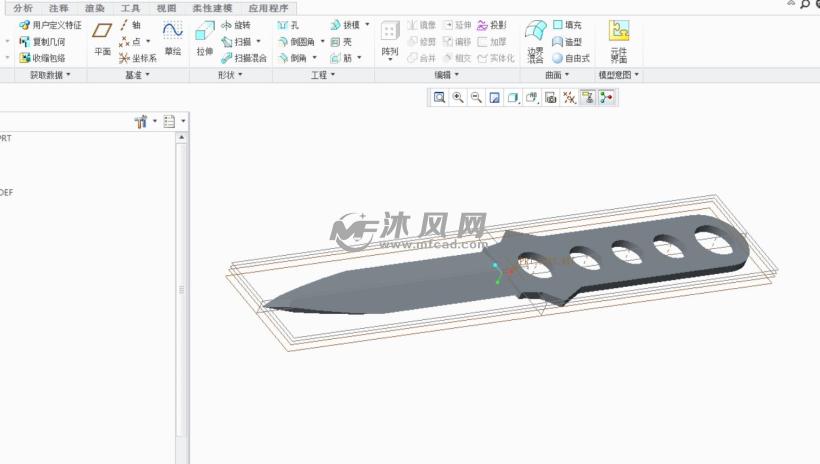Expand the 工程 group overflow
This screenshot has height=464, width=820.
coord(323,75)
